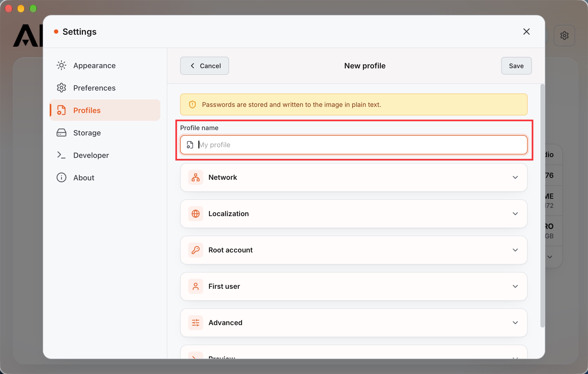The height and width of the screenshot is (374, 588).
Task: Click the plain text passwords warning message
Action: [291, 104]
